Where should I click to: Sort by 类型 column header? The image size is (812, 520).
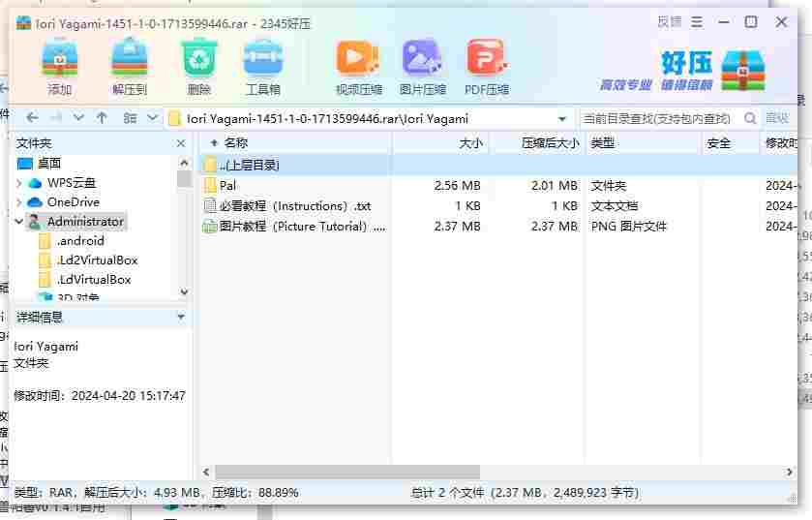click(x=645, y=143)
